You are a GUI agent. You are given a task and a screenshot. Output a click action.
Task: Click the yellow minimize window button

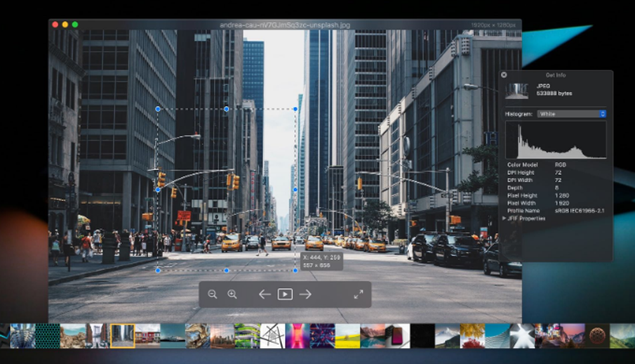point(65,25)
